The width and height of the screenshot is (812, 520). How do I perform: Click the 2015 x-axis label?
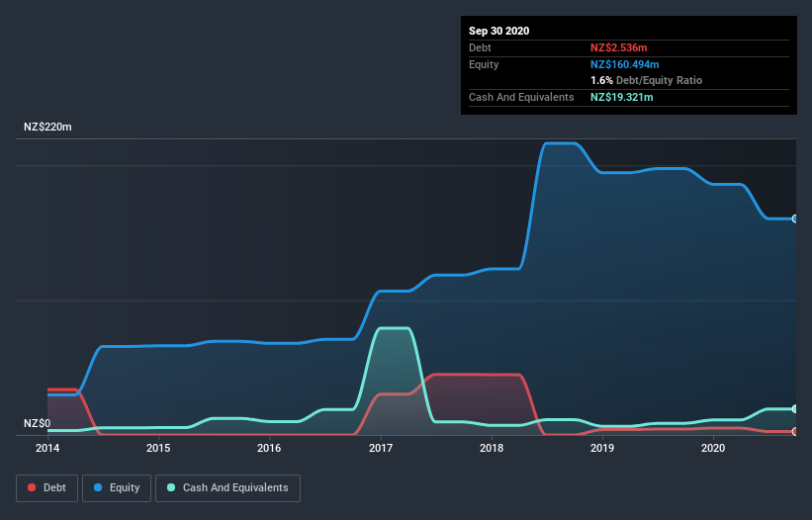[158, 448]
